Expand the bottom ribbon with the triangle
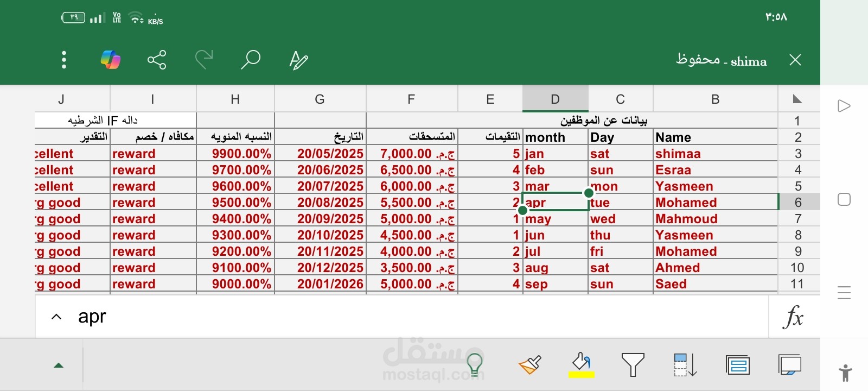 click(x=59, y=365)
